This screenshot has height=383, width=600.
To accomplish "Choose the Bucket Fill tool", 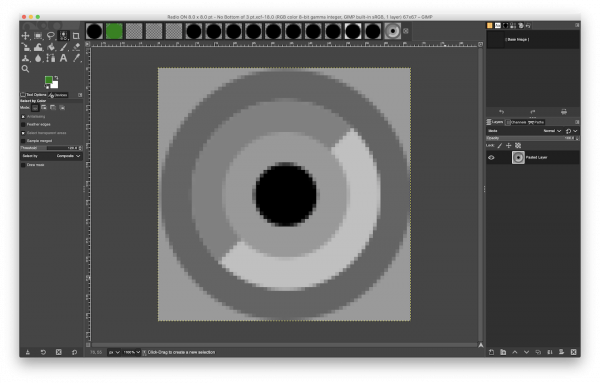I will [51, 47].
